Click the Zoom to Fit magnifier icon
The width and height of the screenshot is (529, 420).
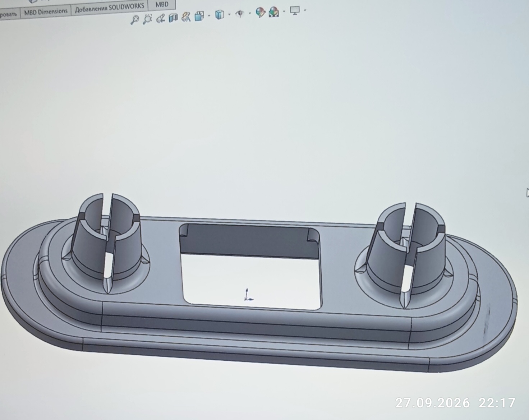tap(135, 19)
